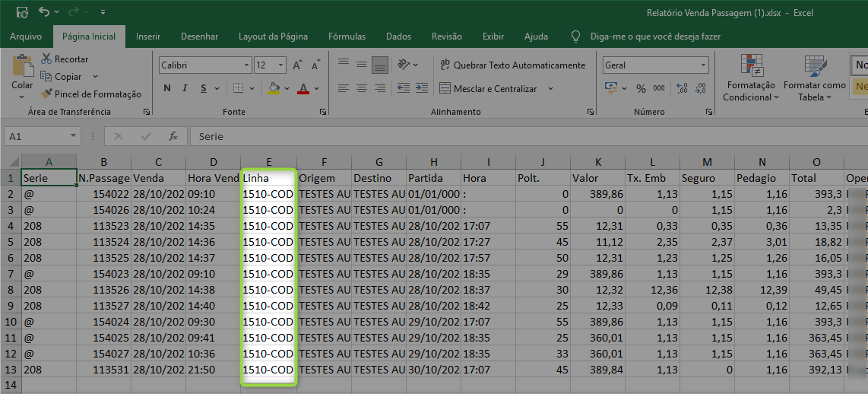
Task: Click the increase font size icon
Action: tap(297, 65)
